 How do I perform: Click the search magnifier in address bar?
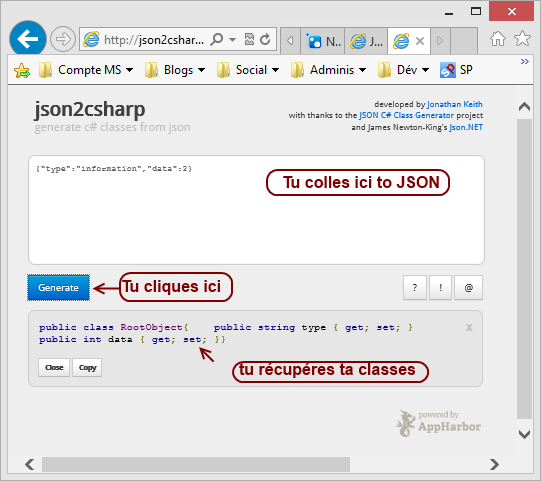click(x=217, y=40)
